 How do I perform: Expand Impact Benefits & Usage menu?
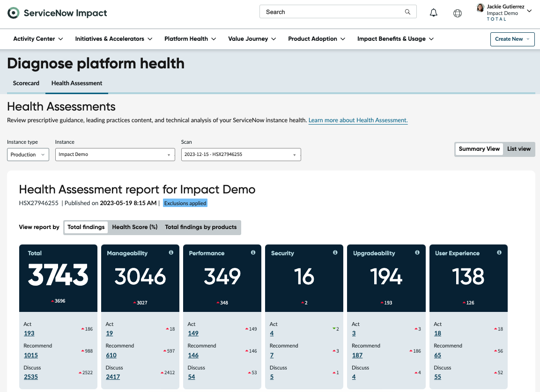click(x=395, y=39)
